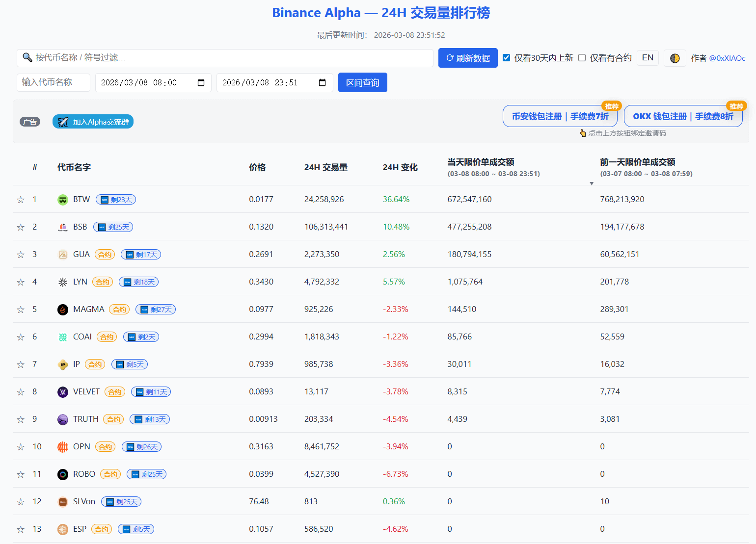Click SLVon price 76.48
Viewport: 756px width, 544px height.
point(259,502)
